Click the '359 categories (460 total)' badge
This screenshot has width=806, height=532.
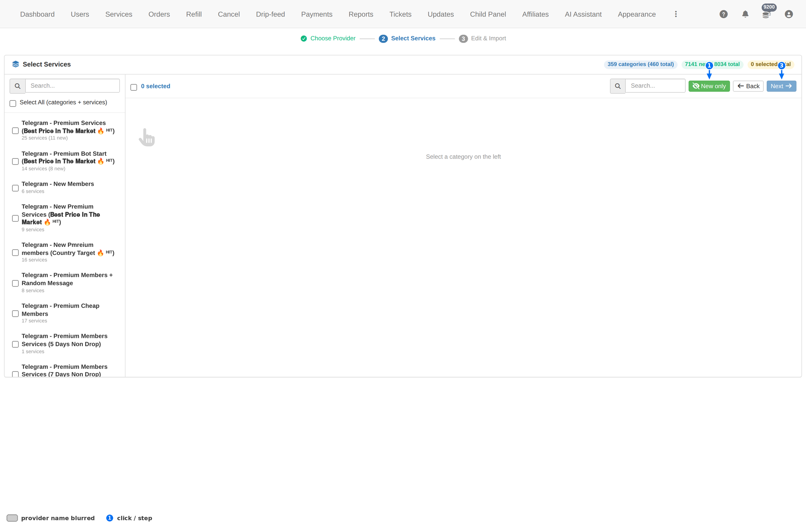[640, 64]
